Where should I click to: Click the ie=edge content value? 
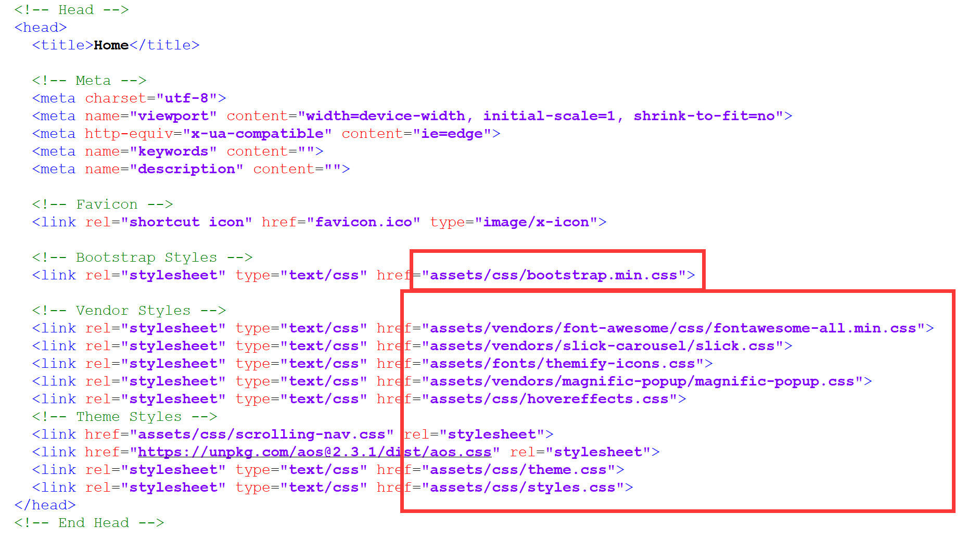tap(452, 134)
